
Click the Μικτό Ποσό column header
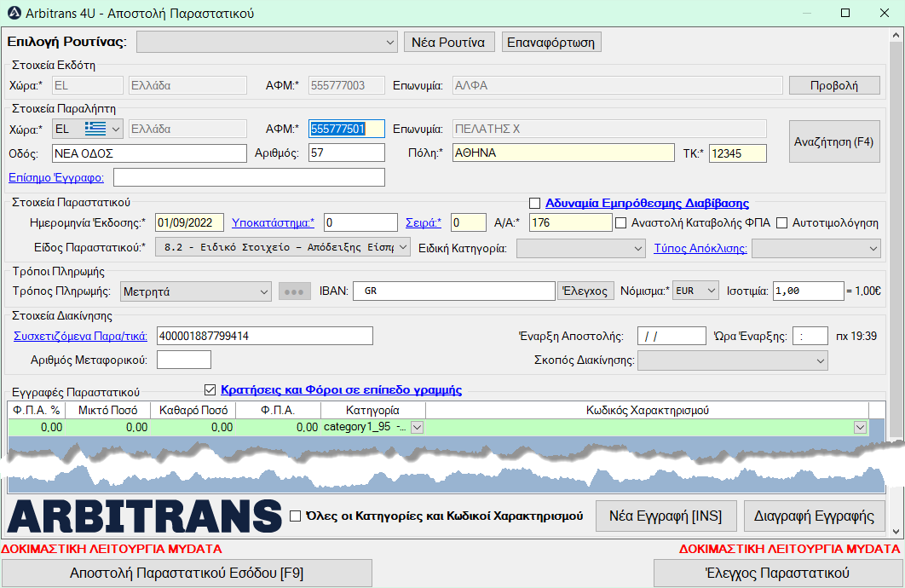click(x=108, y=410)
